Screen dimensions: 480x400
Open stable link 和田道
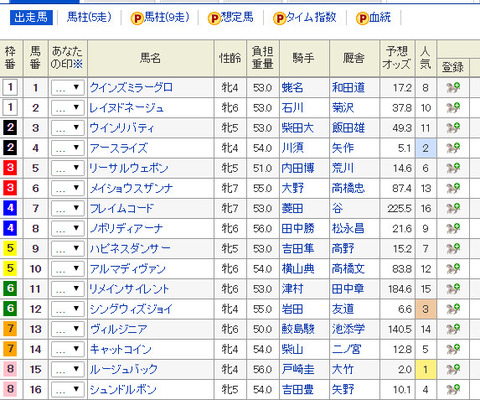[x=348, y=88]
